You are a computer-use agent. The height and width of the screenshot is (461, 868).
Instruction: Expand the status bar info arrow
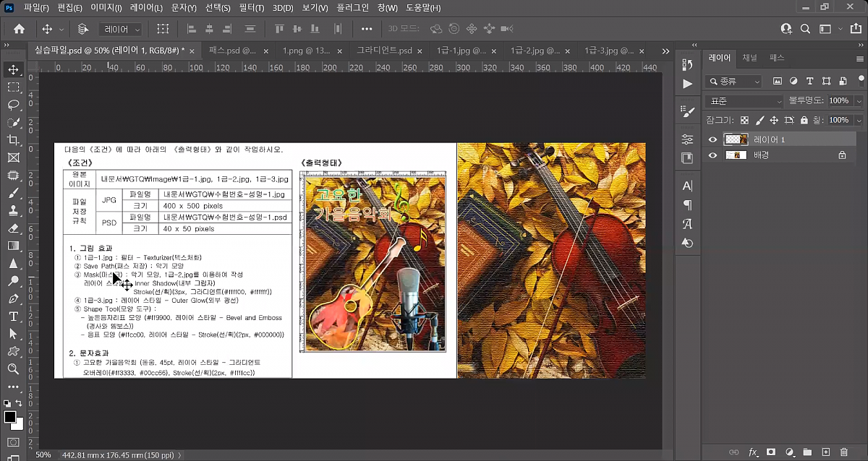(x=179, y=455)
